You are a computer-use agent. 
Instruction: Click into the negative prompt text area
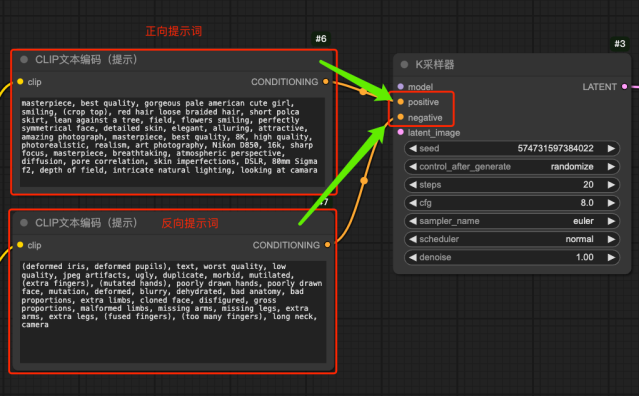click(x=173, y=312)
